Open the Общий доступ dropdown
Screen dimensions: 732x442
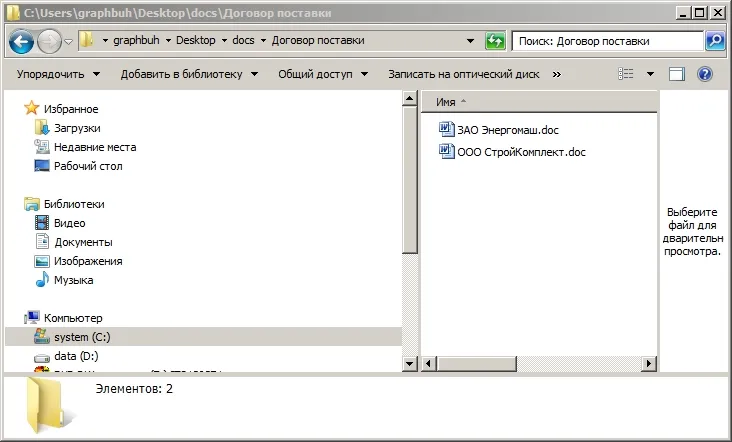point(323,74)
